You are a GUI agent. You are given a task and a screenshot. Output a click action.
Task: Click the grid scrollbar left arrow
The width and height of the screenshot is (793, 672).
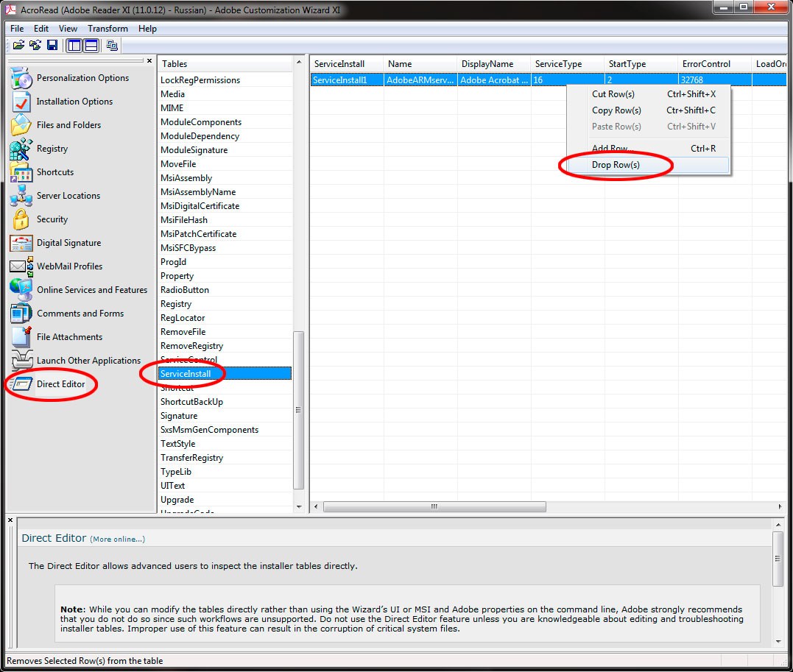click(x=316, y=506)
